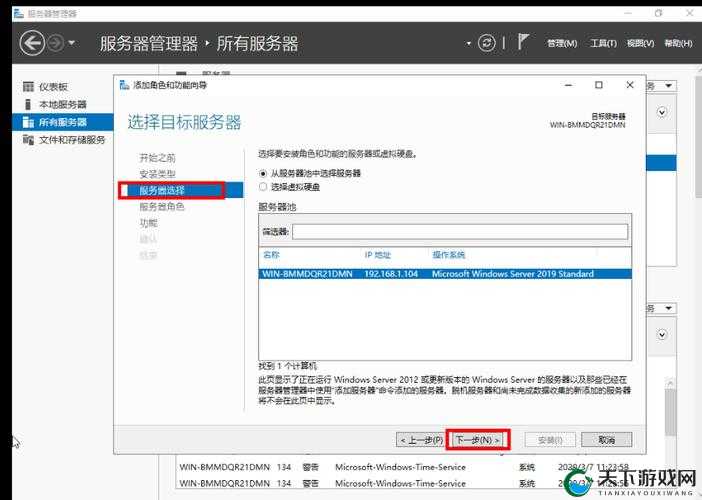Select server row WIN-BMMDQR21DMN in pool
Image resolution: width=702 pixels, height=500 pixels.
pyautogui.click(x=445, y=274)
